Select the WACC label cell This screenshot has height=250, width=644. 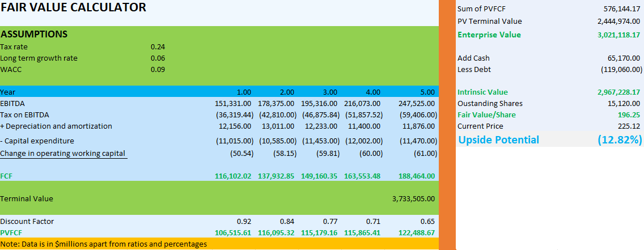[x=11, y=69]
